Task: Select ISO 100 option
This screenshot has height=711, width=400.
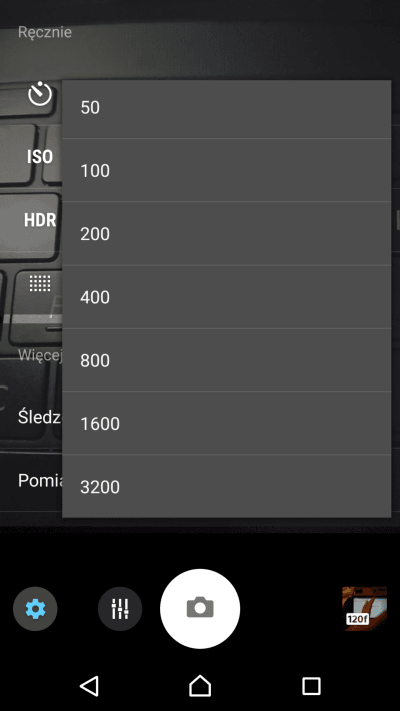Action: (x=226, y=170)
